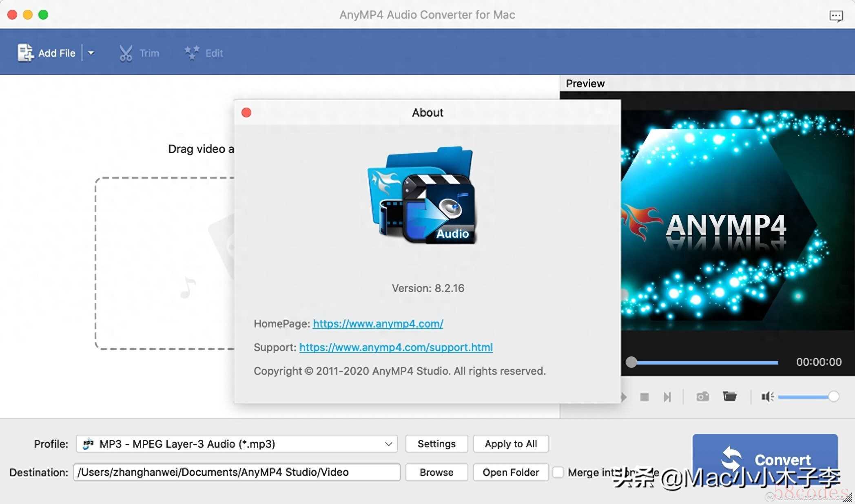Open the support.html link
This screenshot has height=504, width=855.
click(396, 347)
